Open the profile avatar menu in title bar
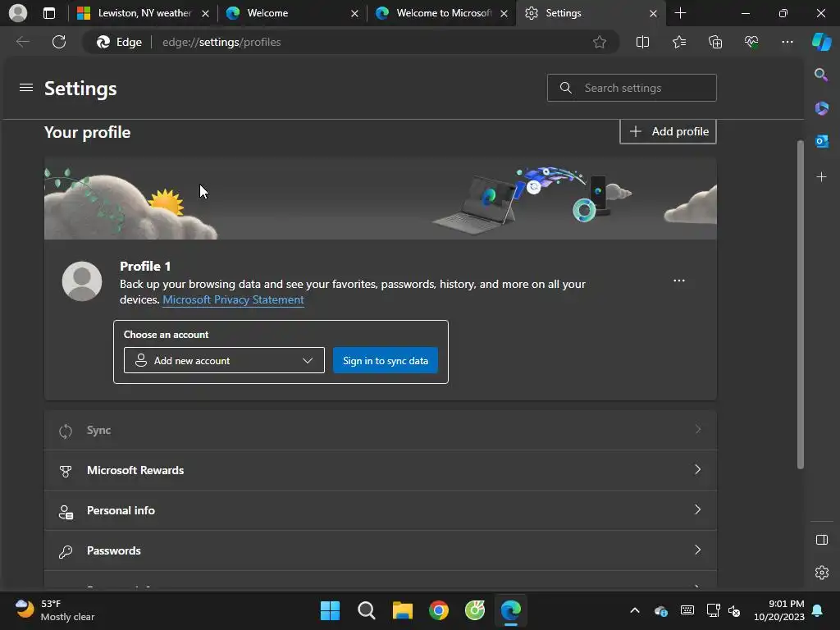Image resolution: width=840 pixels, height=630 pixels. coord(18,13)
